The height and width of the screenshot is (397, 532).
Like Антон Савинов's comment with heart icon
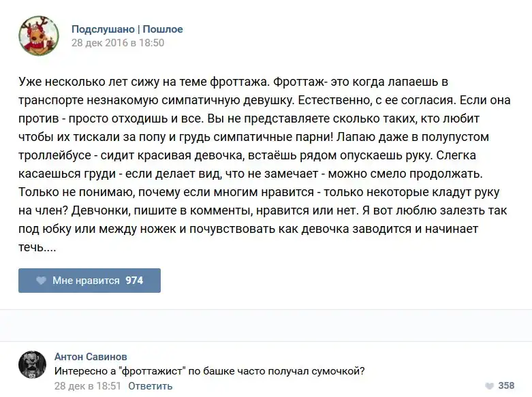(487, 385)
